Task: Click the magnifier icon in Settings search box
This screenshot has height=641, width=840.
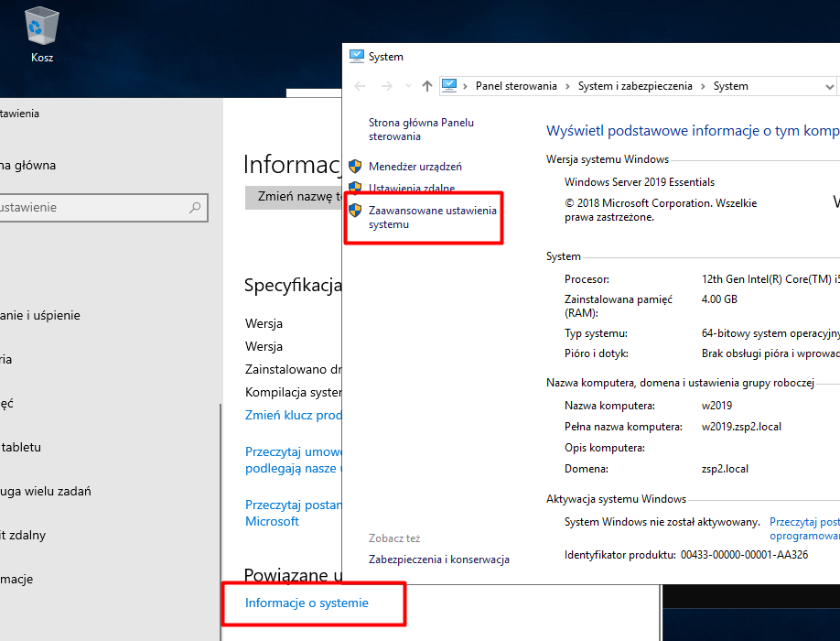Action: click(x=194, y=208)
